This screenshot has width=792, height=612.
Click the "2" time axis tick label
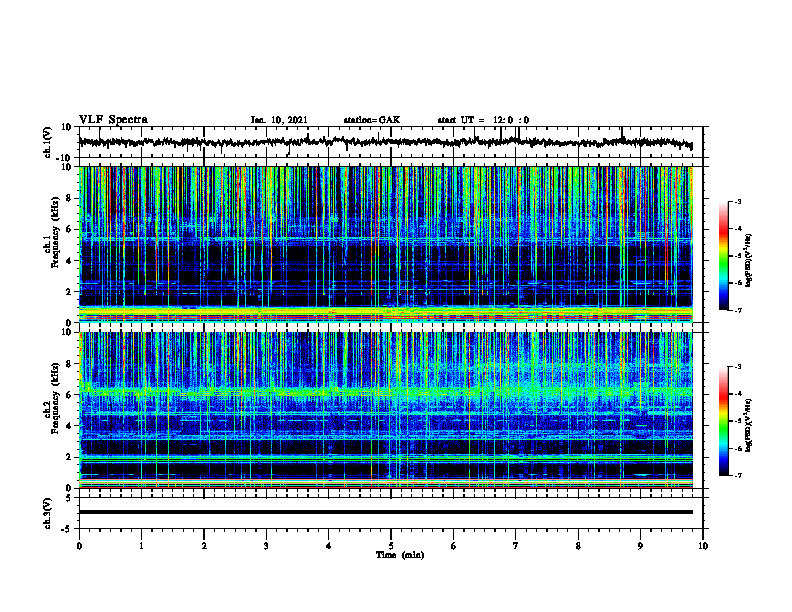[x=204, y=546]
